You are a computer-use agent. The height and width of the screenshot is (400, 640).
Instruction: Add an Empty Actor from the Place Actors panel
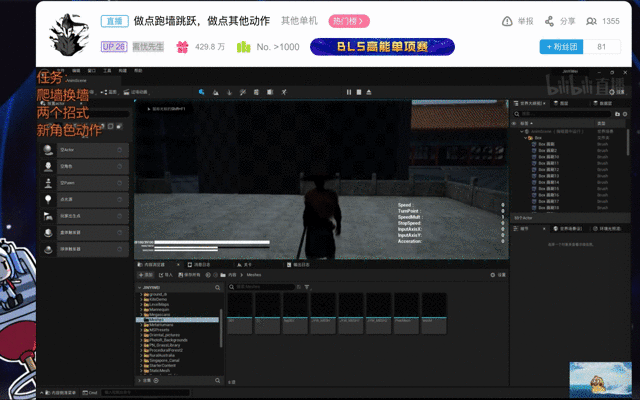(85, 150)
